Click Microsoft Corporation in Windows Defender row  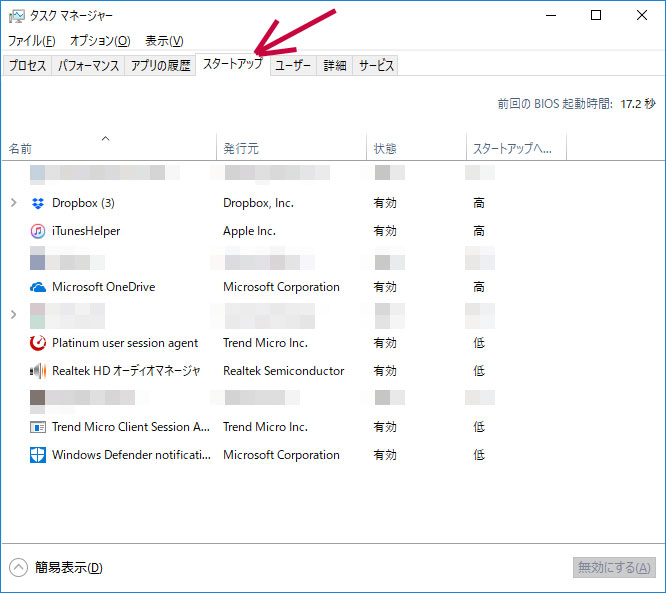point(281,455)
